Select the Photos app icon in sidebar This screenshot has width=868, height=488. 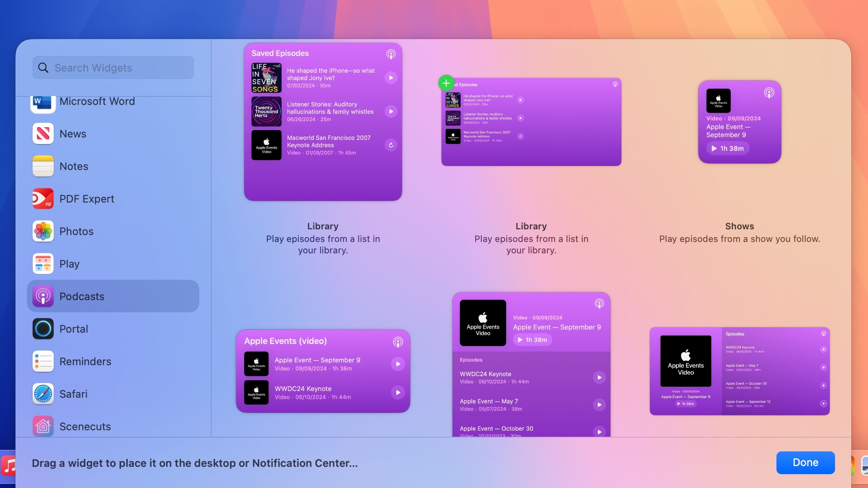(43, 231)
